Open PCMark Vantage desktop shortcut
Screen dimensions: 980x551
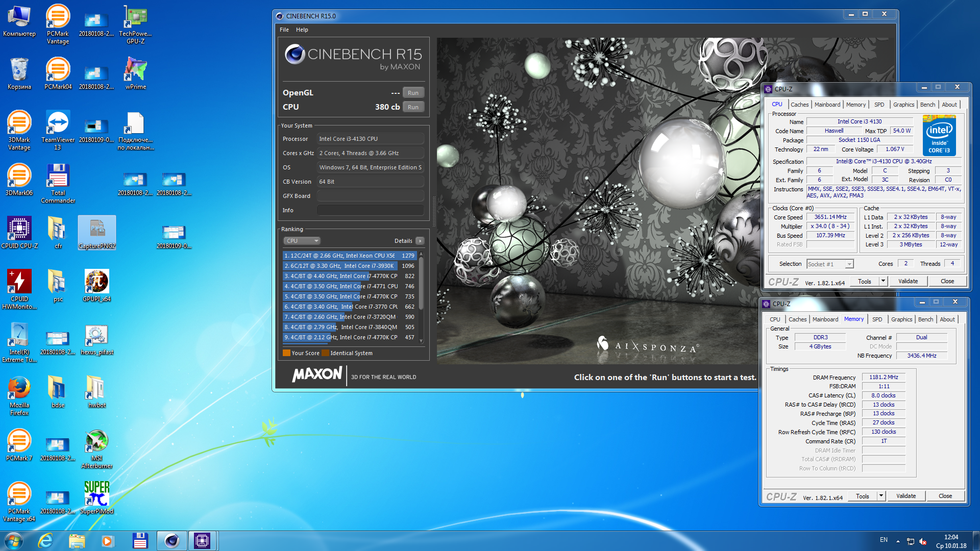coord(58,24)
